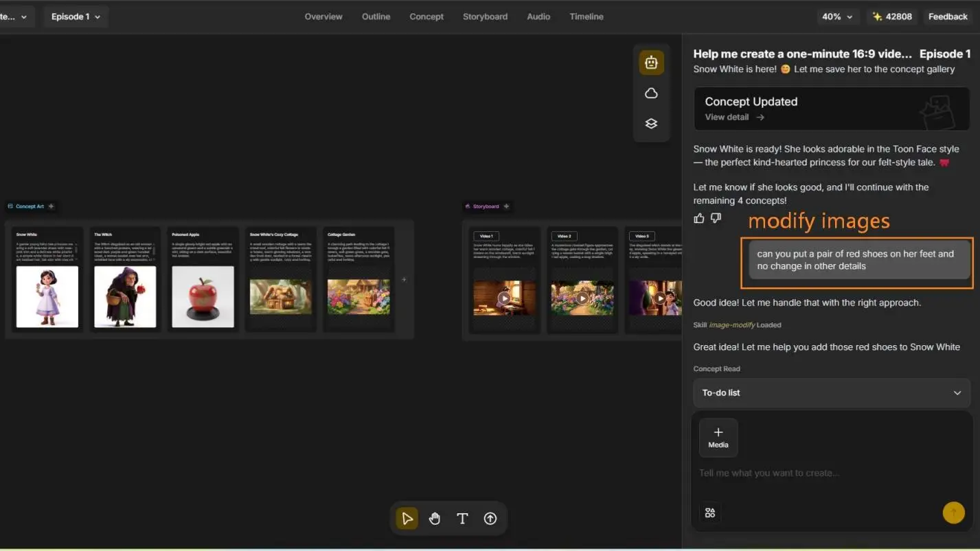980x551 pixels.
Task: Open the Cottage Garden concept image
Action: point(358,296)
